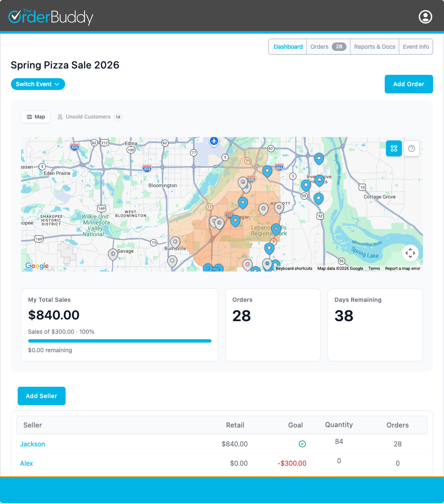Click Jackson's green goal checkmark icon

[302, 444]
